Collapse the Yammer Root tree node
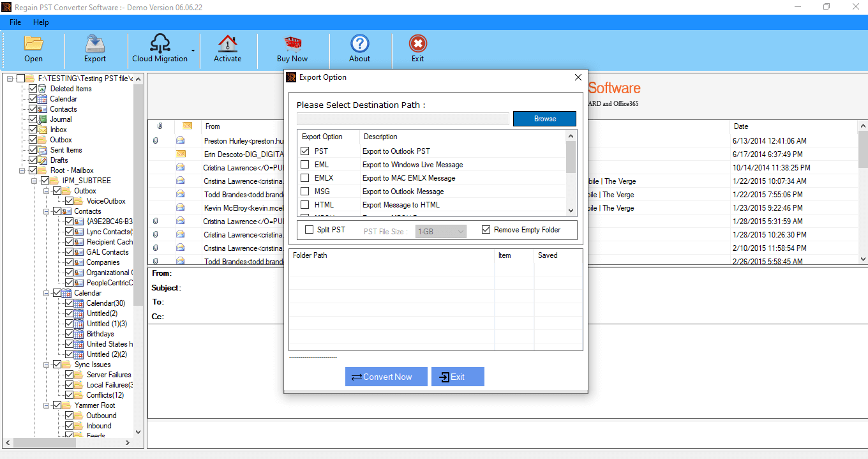The image size is (868, 459). pos(47,405)
